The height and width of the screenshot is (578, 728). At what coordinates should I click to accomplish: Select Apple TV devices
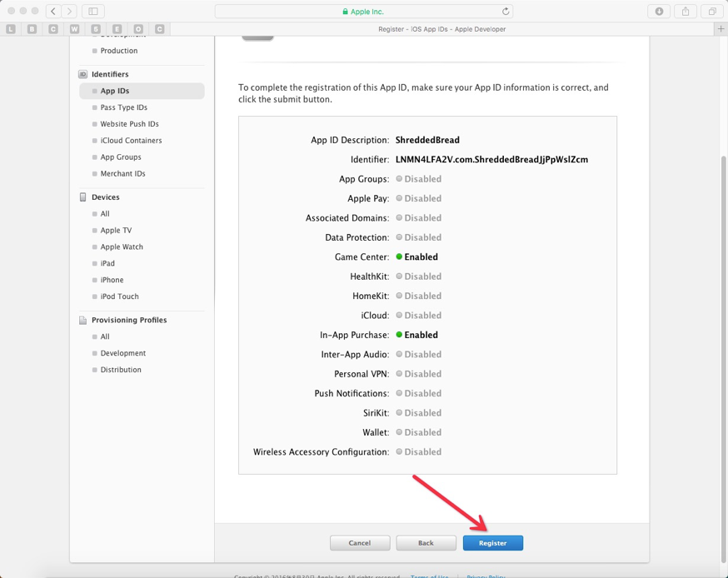116,230
